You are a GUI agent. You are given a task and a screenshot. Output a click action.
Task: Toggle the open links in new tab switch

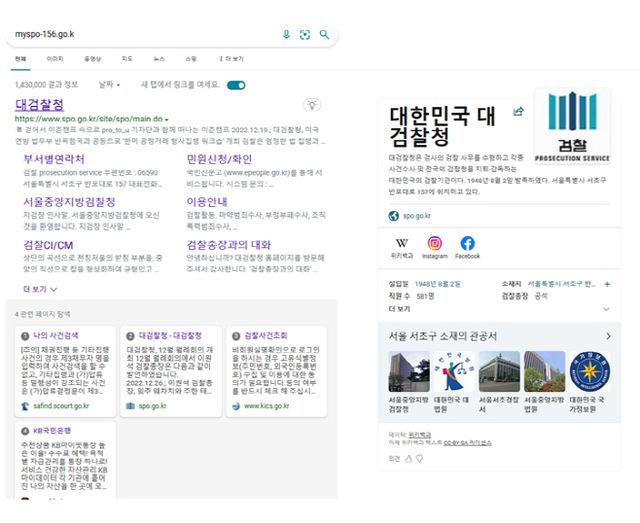point(236,85)
